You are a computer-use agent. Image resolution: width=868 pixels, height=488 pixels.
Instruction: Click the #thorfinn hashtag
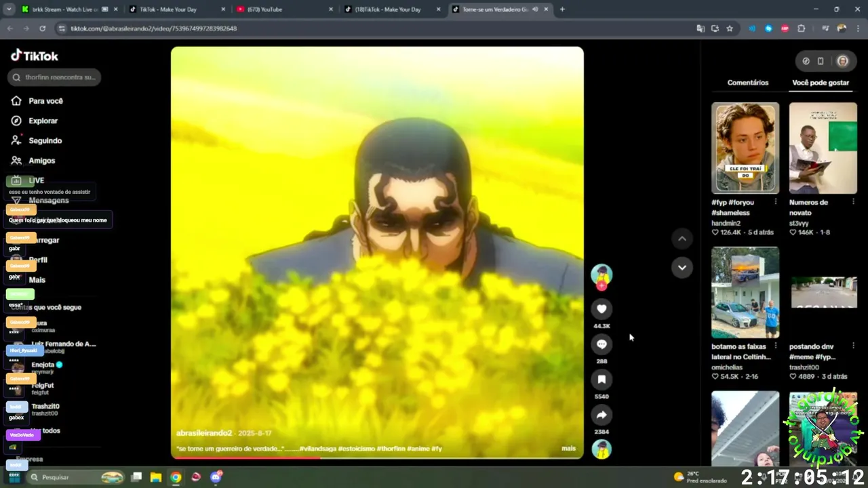pyautogui.click(x=391, y=449)
